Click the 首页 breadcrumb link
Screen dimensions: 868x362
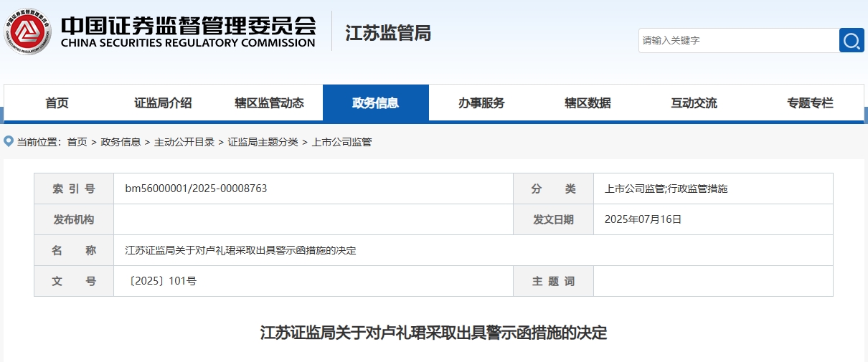[77, 142]
